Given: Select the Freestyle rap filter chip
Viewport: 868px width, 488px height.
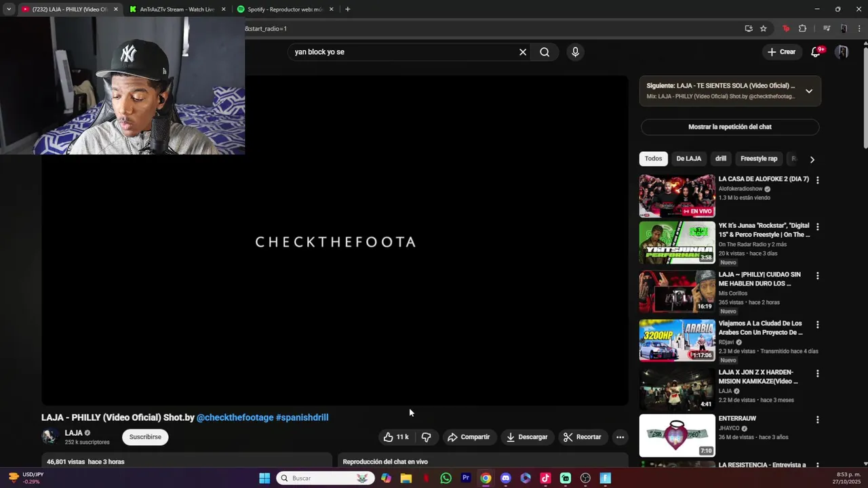Looking at the screenshot, I should click(x=759, y=159).
